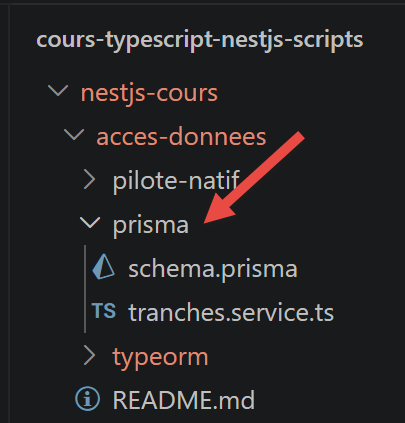Select the acces-donnees folder name

click(x=181, y=137)
